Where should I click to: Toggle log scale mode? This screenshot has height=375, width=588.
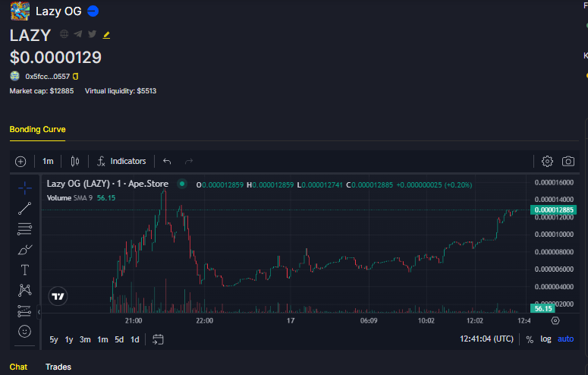tap(546, 339)
